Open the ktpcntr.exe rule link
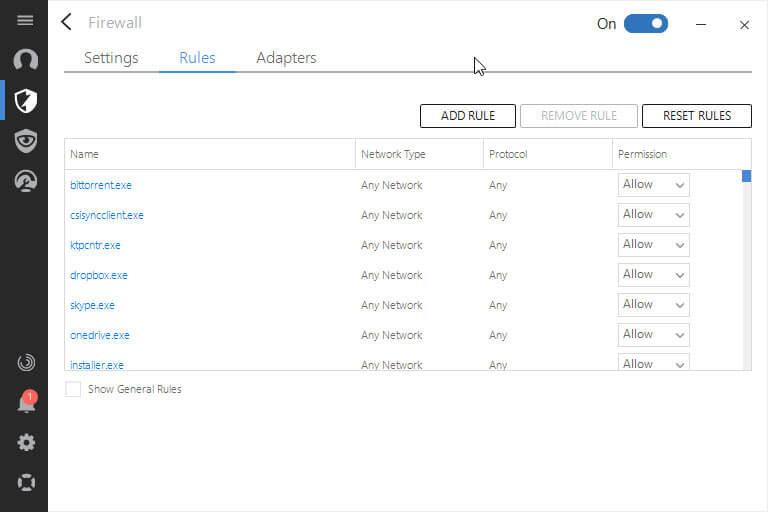The image size is (768, 512). coord(95,245)
